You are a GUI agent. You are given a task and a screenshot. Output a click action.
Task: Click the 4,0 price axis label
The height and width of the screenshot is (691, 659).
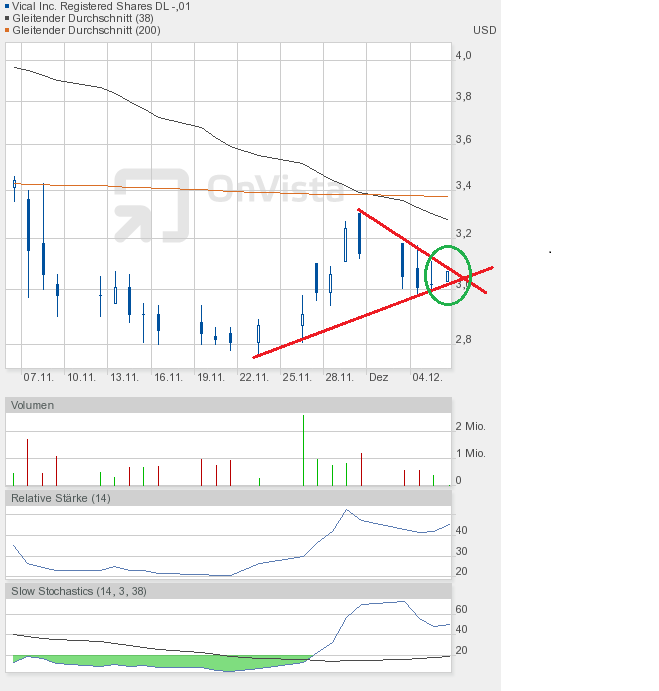pos(463,56)
